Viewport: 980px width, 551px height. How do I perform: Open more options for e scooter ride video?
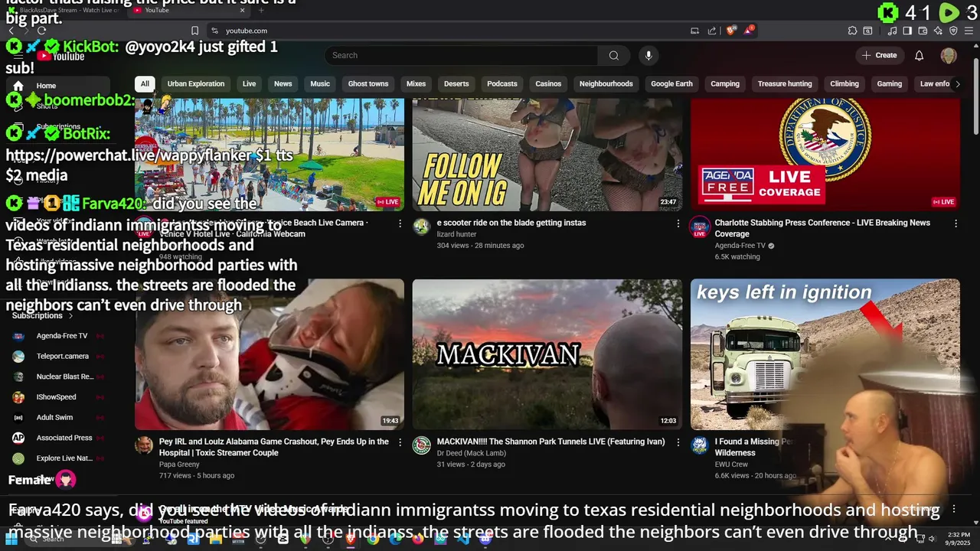[x=678, y=223]
